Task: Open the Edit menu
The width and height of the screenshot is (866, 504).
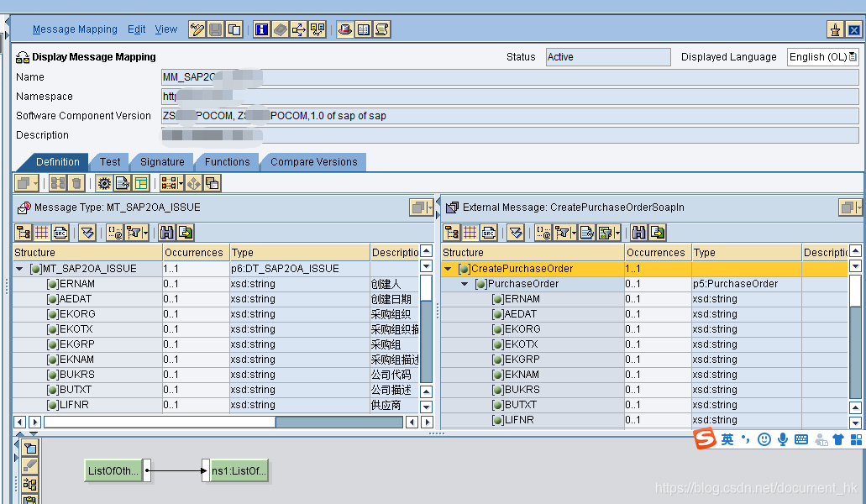Action: point(136,29)
